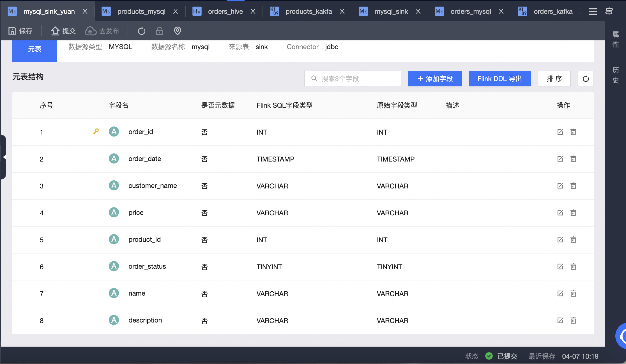
Task: Click the 已提交 status indicator
Action: coord(501,356)
